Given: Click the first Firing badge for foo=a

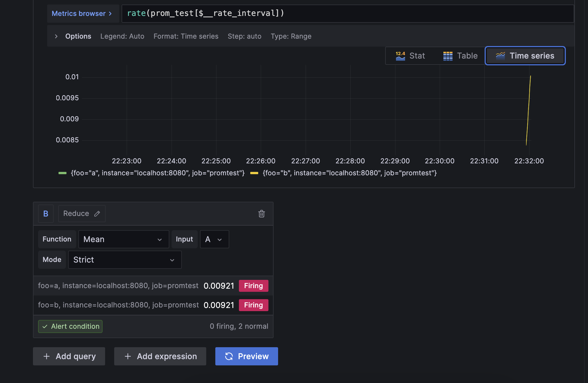Looking at the screenshot, I should pos(253,286).
